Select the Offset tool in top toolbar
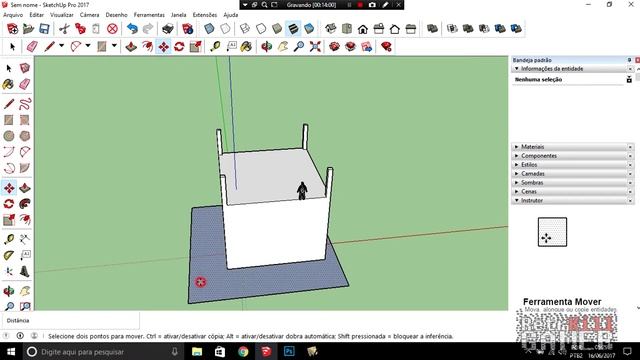Screen dimensions: 640x360 tap(147, 47)
